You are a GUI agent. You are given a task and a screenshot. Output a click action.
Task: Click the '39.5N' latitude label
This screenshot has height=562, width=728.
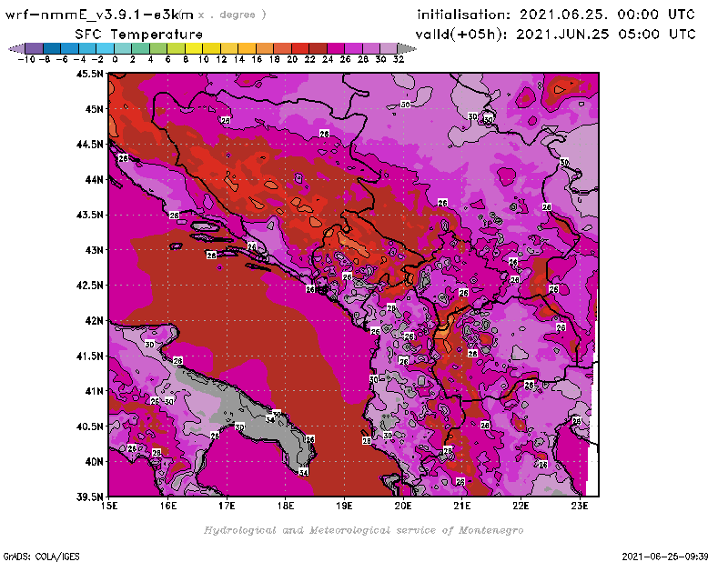[x=89, y=497]
